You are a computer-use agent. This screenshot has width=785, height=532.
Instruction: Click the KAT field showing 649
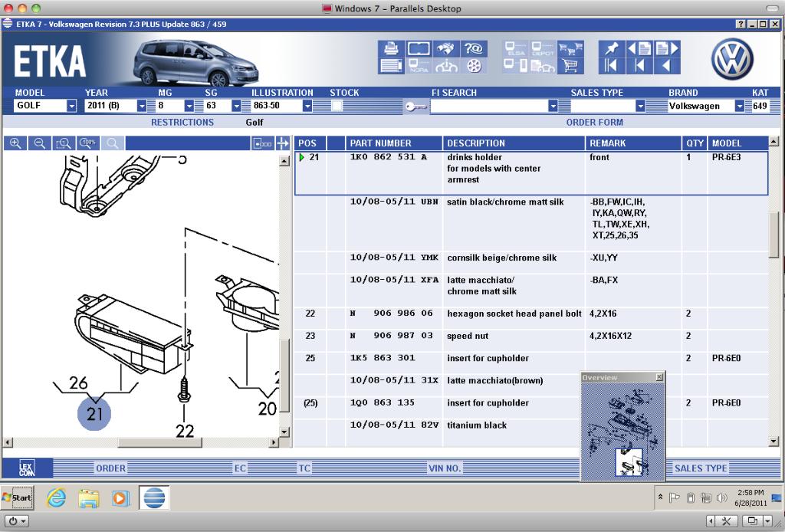tap(760, 106)
